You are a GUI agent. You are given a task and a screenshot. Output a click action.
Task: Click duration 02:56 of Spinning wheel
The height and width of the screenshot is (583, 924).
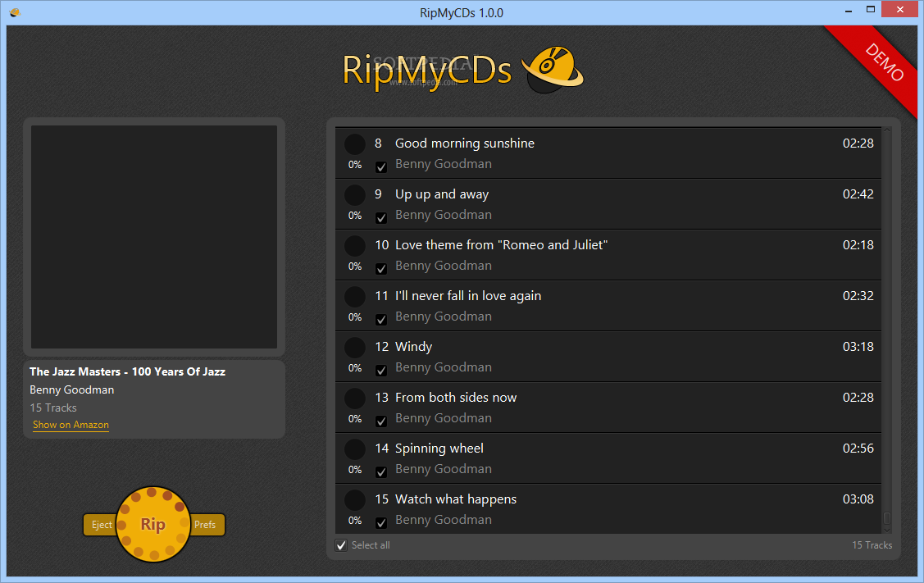tap(858, 449)
